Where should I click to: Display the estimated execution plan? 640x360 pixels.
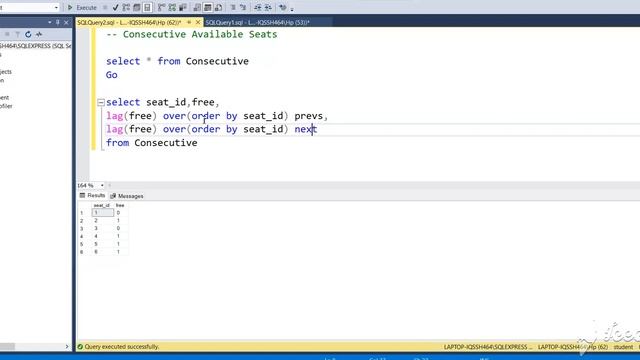[126, 7]
